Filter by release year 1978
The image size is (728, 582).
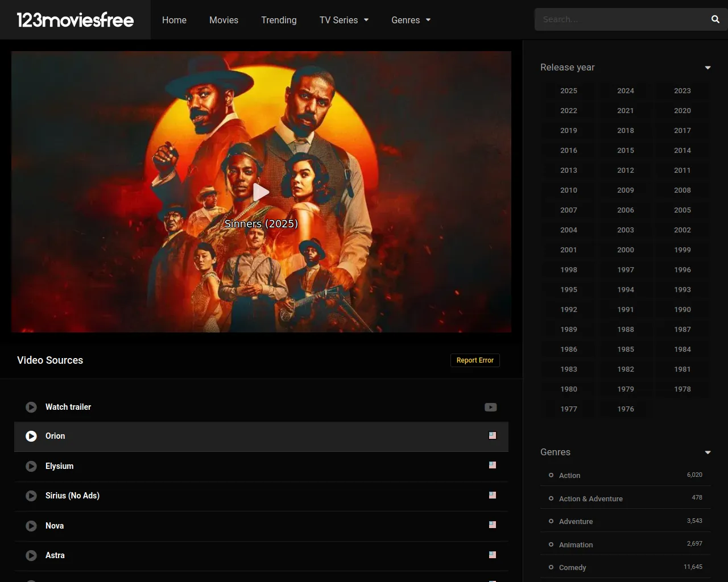682,389
